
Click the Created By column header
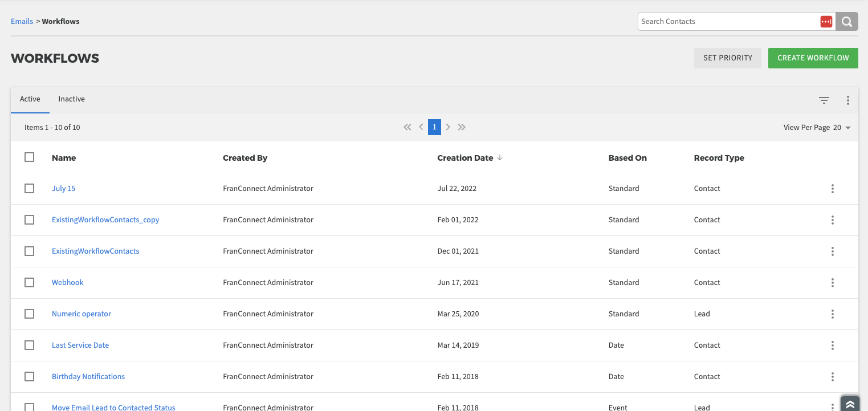[245, 158]
